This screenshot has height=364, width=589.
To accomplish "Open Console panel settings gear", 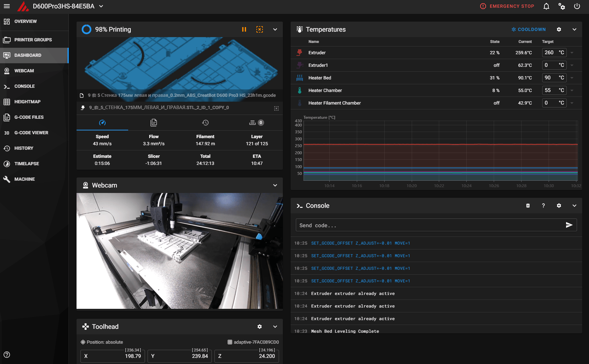I will coord(559,206).
